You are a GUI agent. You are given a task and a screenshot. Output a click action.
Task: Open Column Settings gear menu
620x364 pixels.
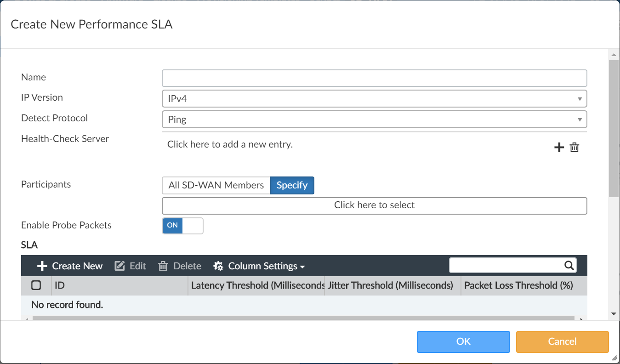(259, 266)
